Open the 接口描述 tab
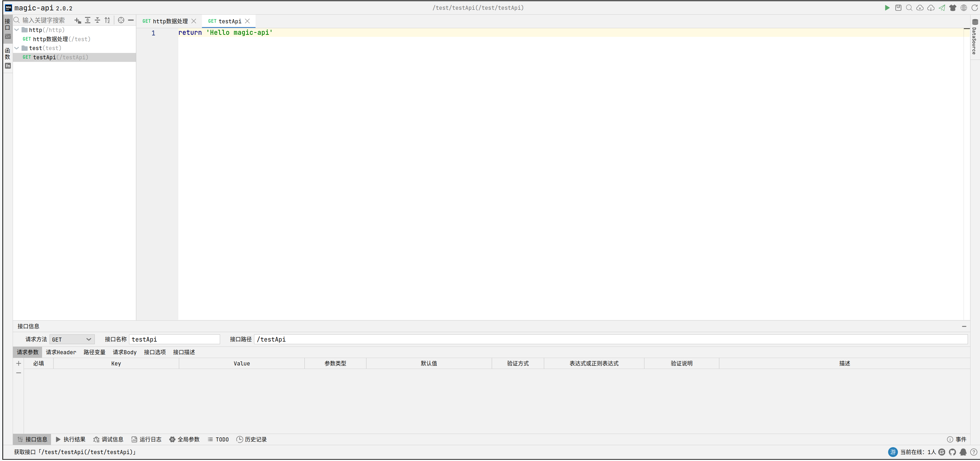 184,352
